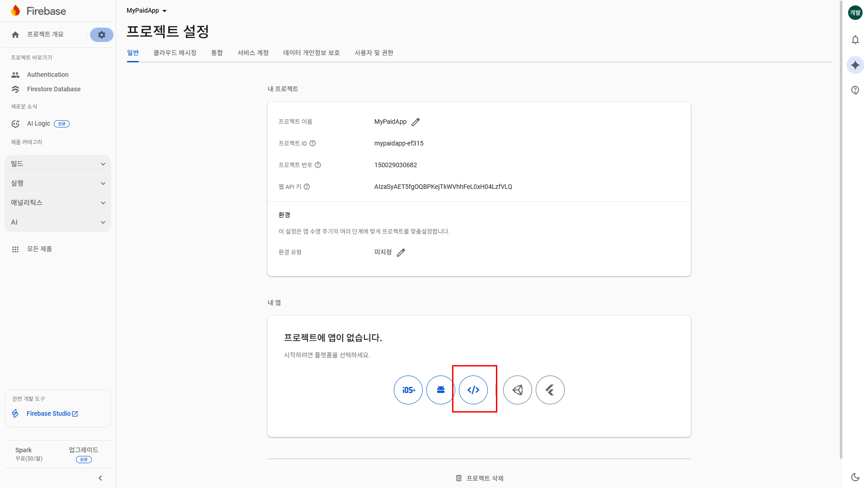Switch to the 클라우드 메시징 tab
868x488 pixels.
[175, 53]
